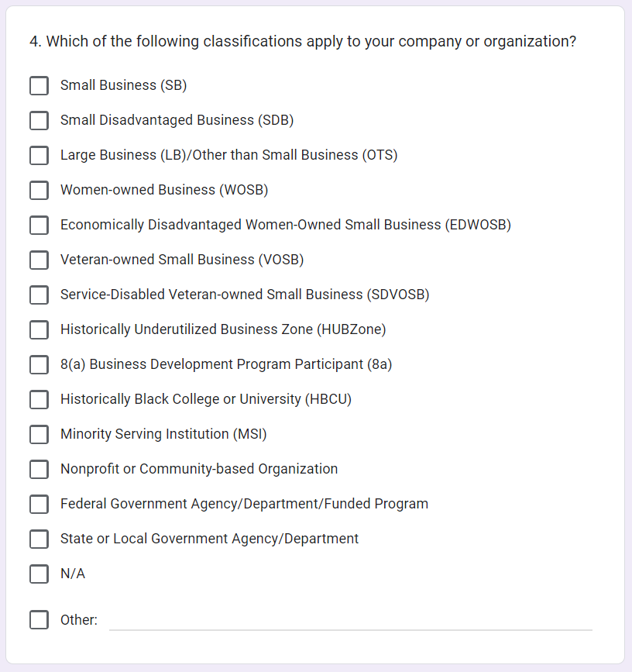Tick Large Business (LB)/Other than Small Business
The height and width of the screenshot is (672, 632).
[39, 155]
